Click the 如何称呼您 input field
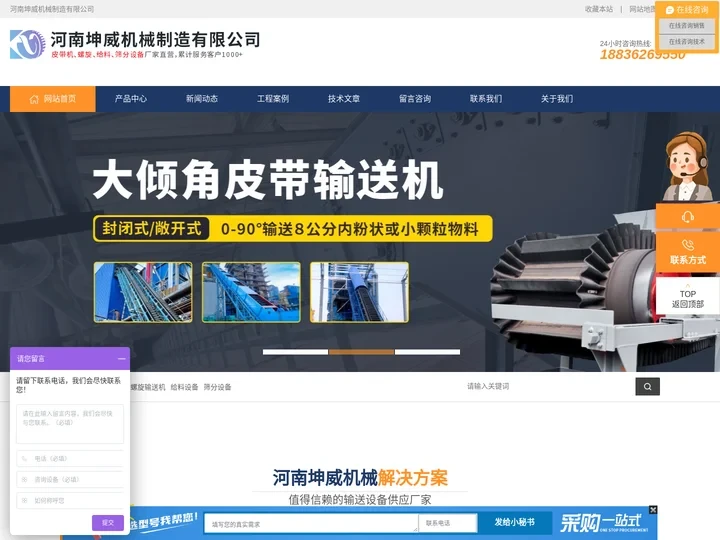 [70, 501]
